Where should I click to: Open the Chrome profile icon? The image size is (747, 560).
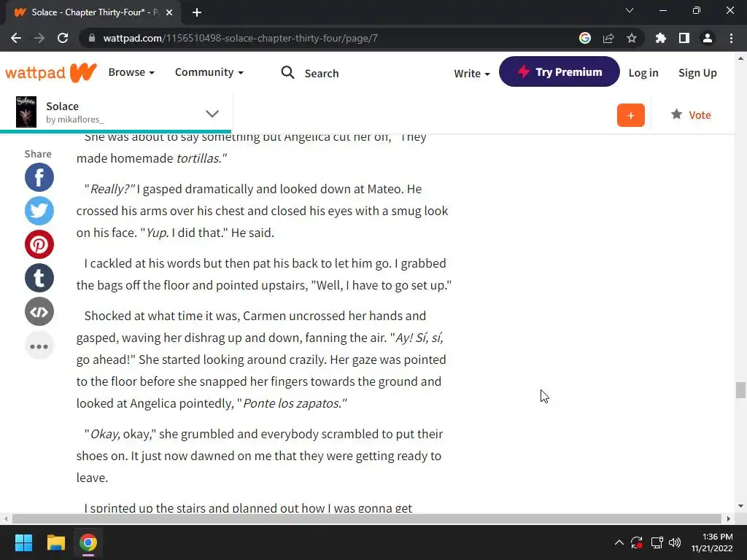708,38
